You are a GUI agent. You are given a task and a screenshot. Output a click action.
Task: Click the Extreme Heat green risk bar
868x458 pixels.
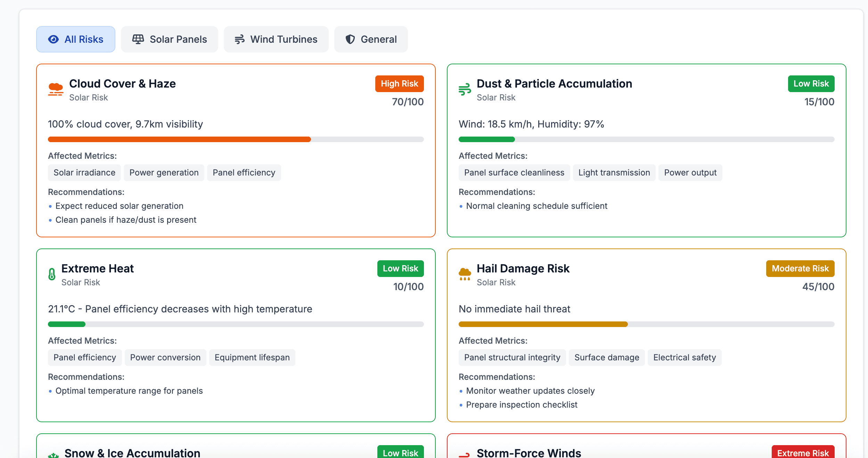pos(67,324)
